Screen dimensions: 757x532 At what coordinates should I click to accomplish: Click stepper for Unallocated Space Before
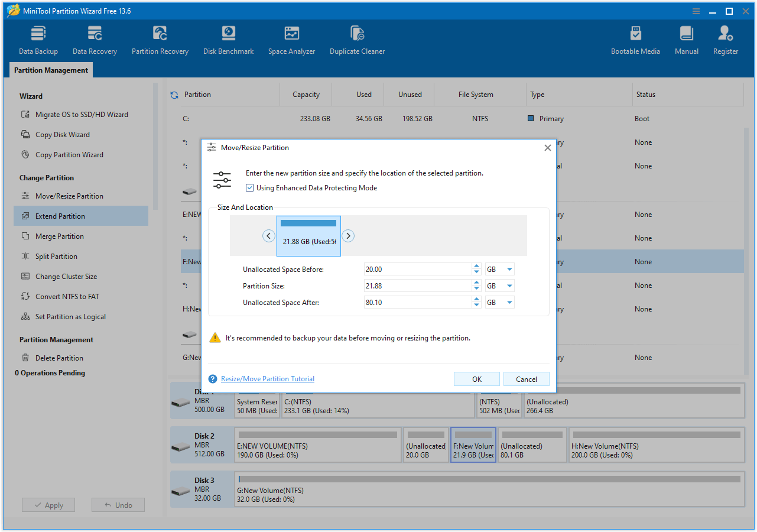477,270
